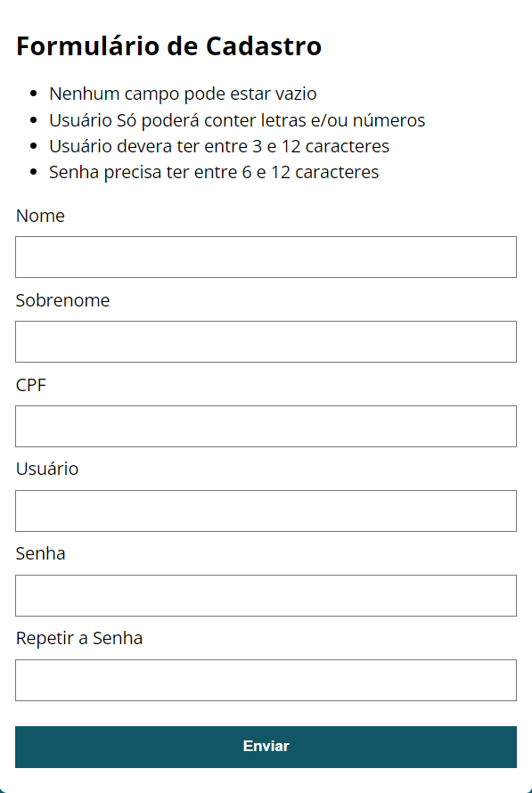Select the CPF label
Screen dimensions: 532x793
point(29,385)
